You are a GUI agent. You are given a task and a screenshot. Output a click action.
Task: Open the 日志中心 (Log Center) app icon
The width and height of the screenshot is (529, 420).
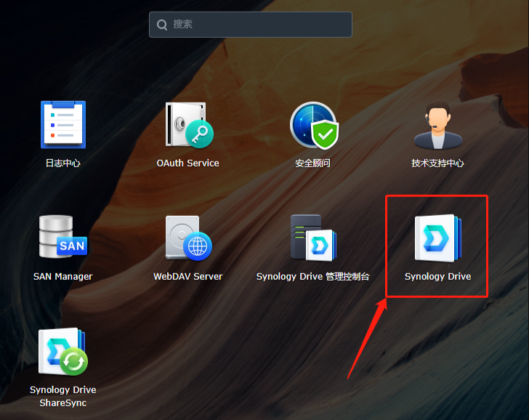(x=62, y=124)
